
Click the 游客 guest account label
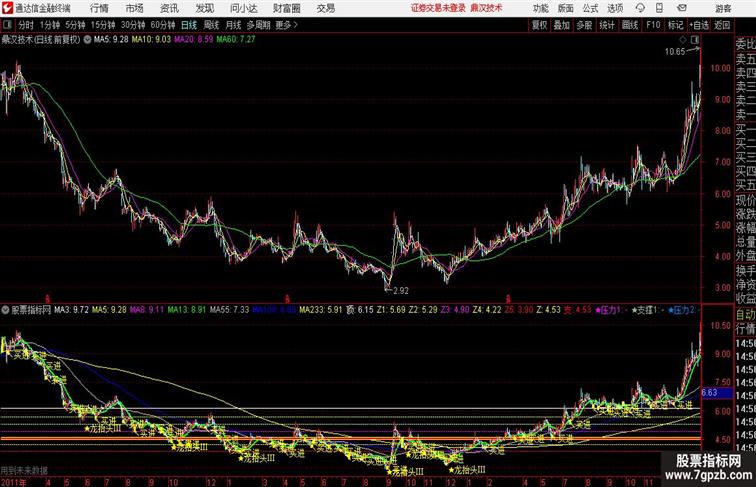click(723, 8)
